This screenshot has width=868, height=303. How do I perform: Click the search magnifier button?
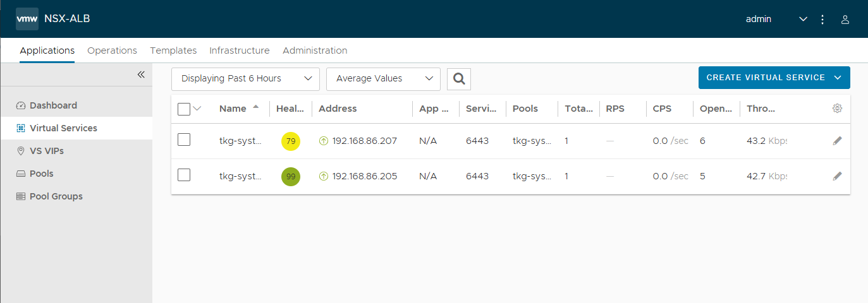pyautogui.click(x=459, y=79)
